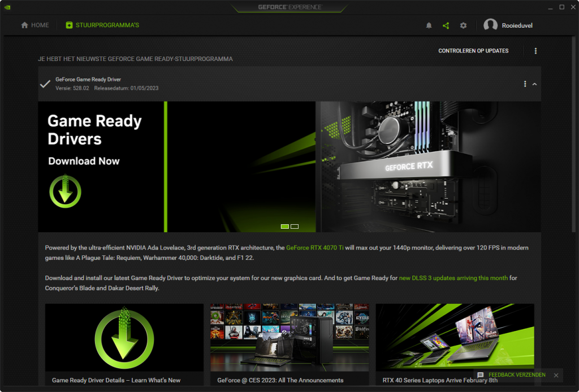Select second banner slide indicator
This screenshot has width=579, height=392.
click(294, 227)
